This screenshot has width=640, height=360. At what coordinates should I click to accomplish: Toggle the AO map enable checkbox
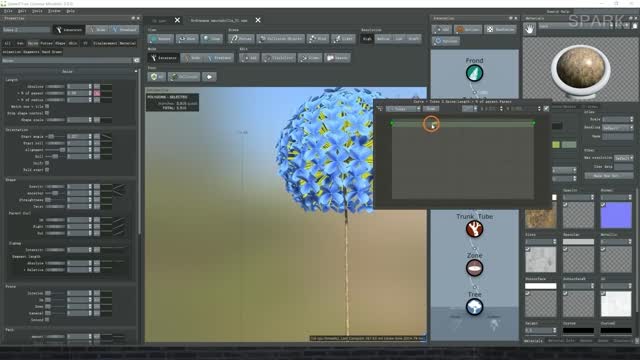pos(603,293)
